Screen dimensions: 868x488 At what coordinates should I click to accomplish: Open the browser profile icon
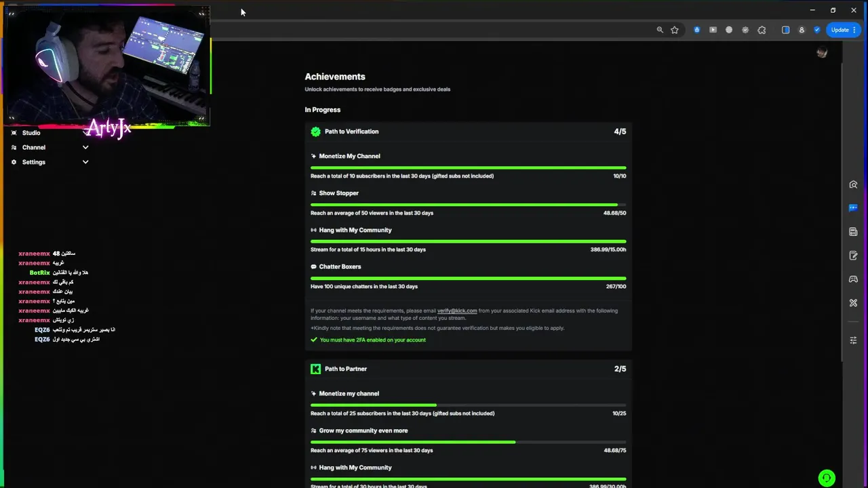click(802, 30)
